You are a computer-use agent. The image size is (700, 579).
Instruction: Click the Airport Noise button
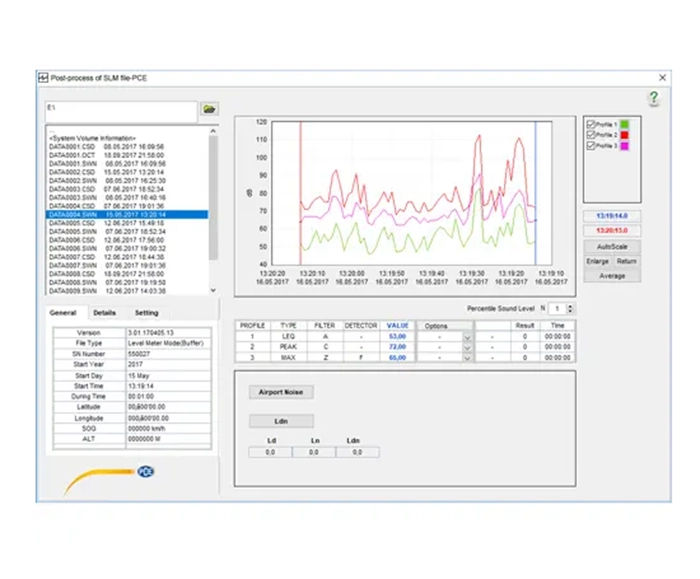pyautogui.click(x=279, y=392)
